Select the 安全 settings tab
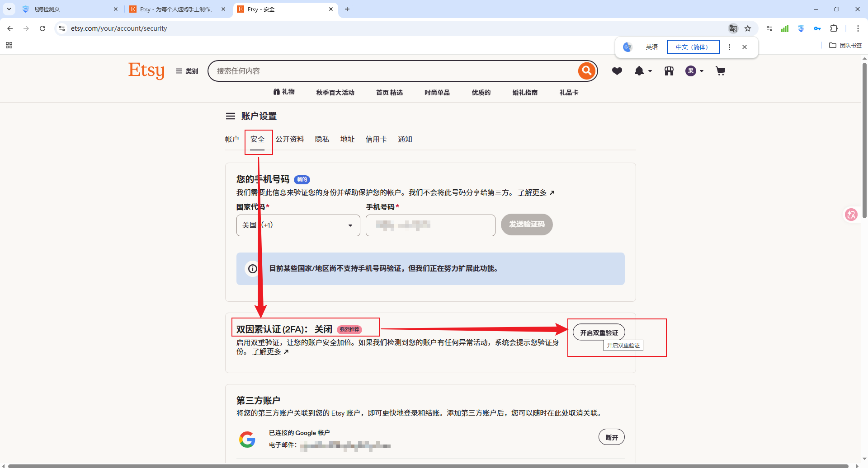 (x=258, y=139)
